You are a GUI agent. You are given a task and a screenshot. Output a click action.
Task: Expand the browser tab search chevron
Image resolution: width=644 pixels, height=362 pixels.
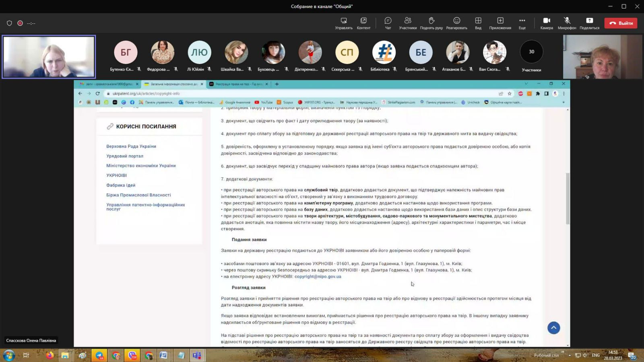coord(526,84)
